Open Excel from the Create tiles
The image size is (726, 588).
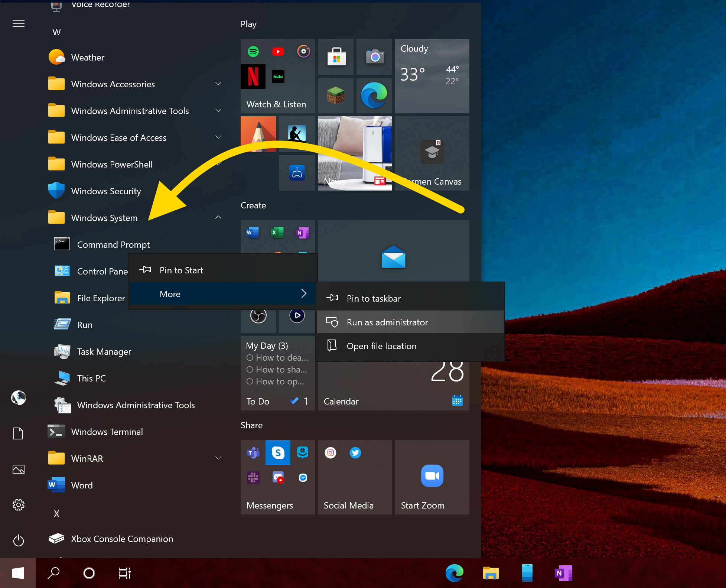tap(277, 232)
